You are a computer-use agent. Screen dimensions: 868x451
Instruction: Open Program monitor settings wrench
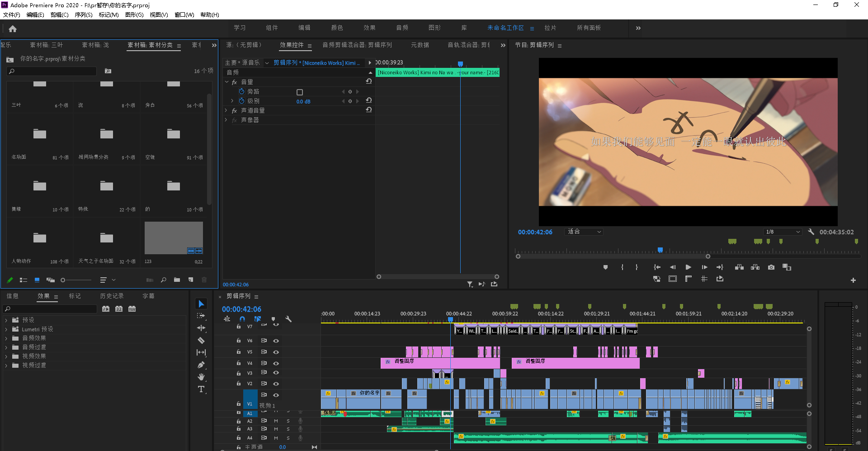click(x=811, y=232)
